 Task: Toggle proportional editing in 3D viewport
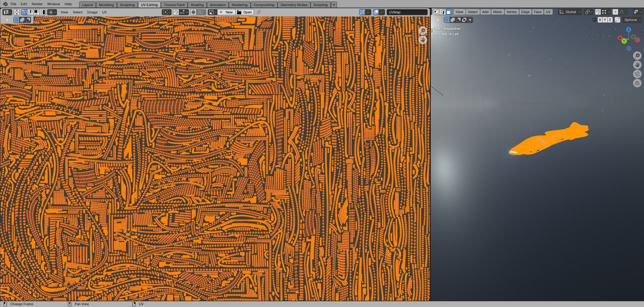coord(615,12)
